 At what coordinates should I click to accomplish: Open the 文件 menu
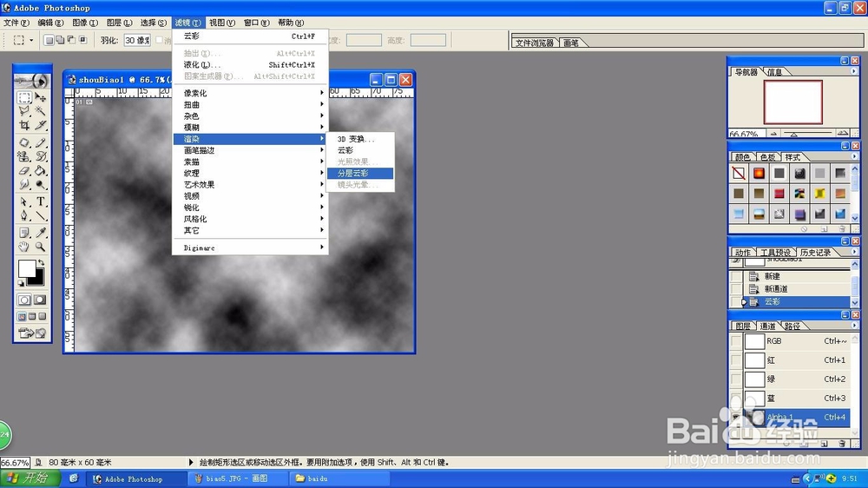pos(16,23)
